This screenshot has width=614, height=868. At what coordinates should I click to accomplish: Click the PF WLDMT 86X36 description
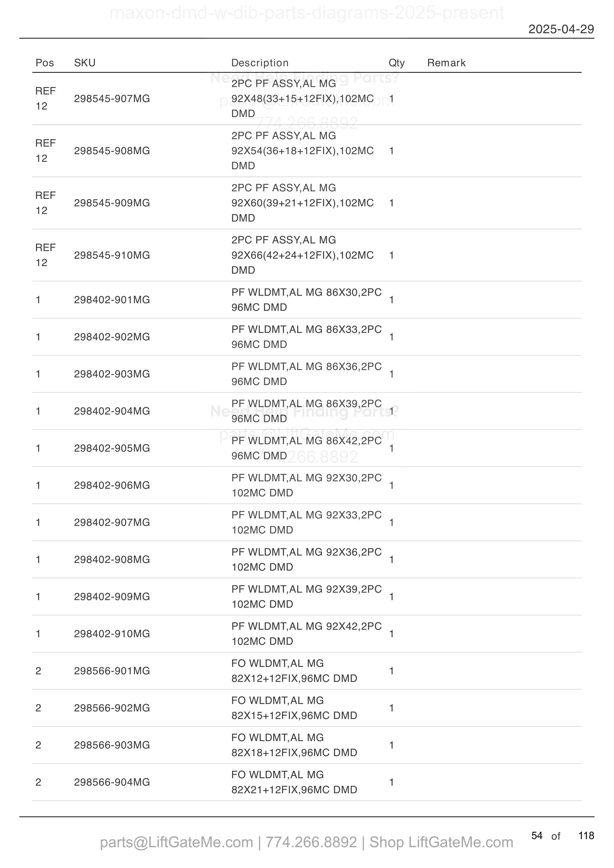tap(306, 374)
